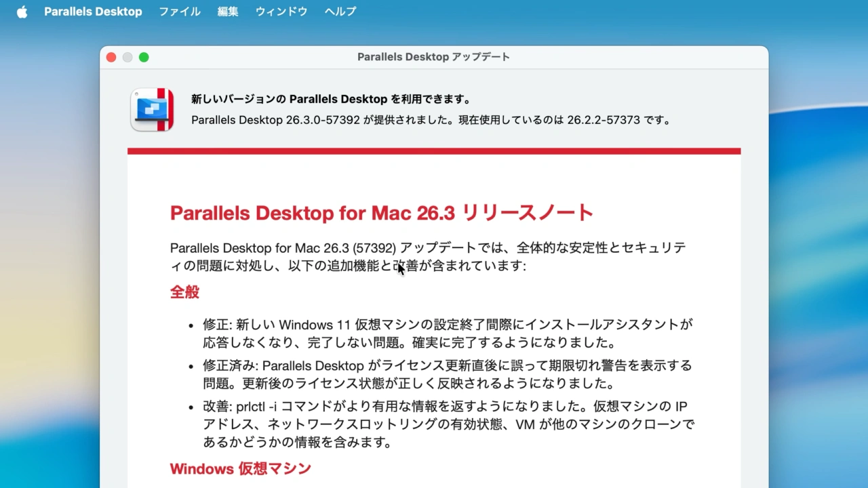Open the 編集 menu
This screenshot has height=488, width=868.
pyautogui.click(x=228, y=12)
